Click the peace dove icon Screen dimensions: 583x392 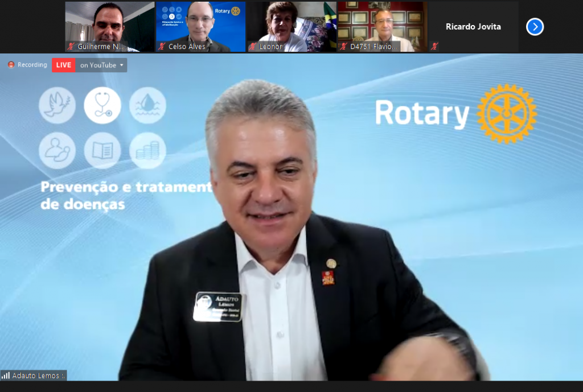coord(57,105)
